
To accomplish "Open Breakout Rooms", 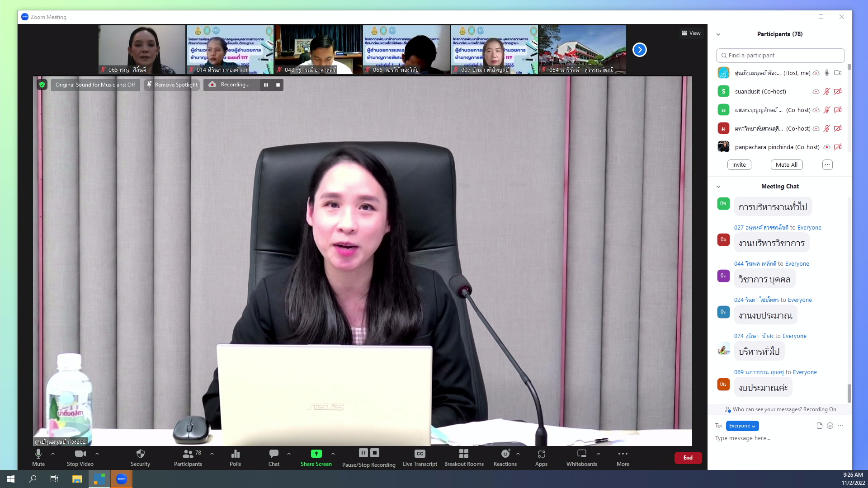I will point(464,457).
